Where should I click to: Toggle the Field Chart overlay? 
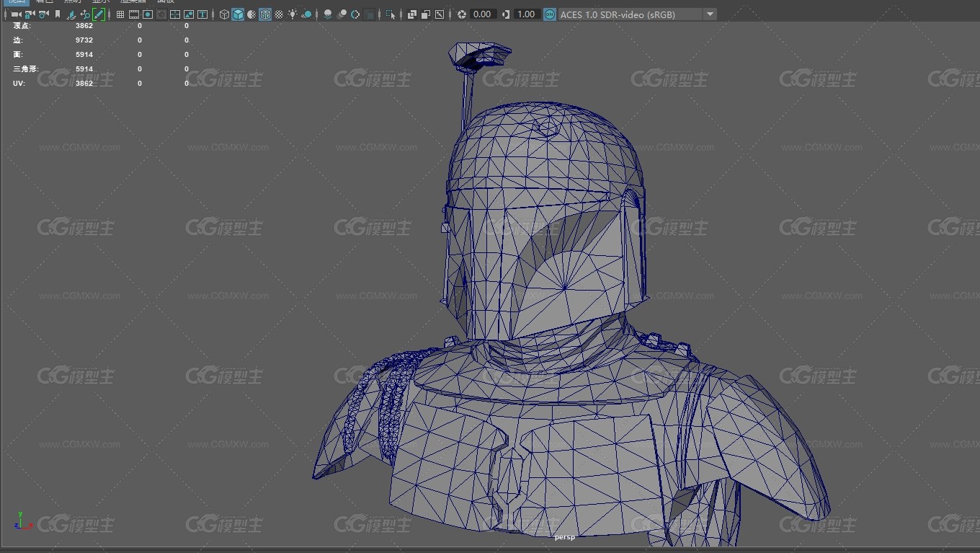coord(175,14)
